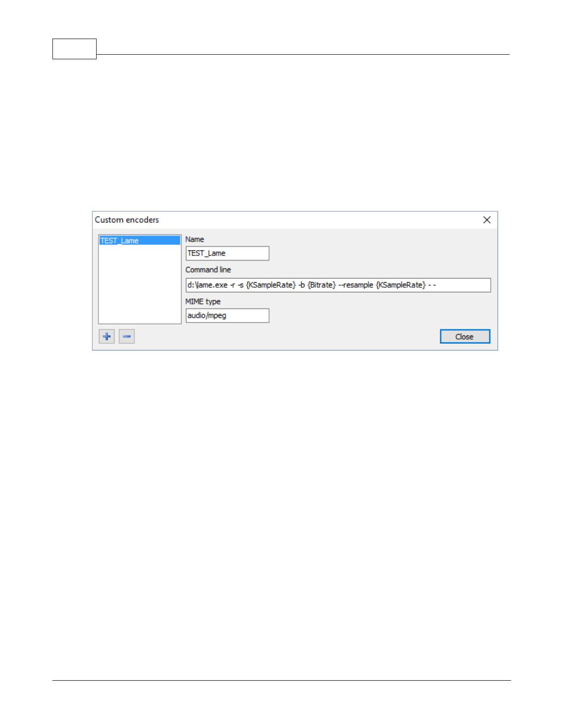This screenshot has width=563, height=728.
Task: Focus the MIME type field audio/mpeg
Action: click(227, 315)
